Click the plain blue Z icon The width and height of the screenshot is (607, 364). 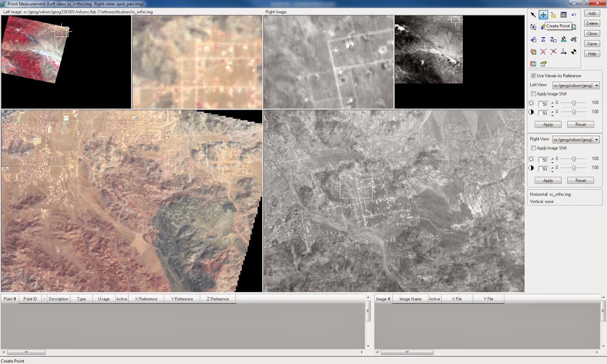pyautogui.click(x=543, y=39)
